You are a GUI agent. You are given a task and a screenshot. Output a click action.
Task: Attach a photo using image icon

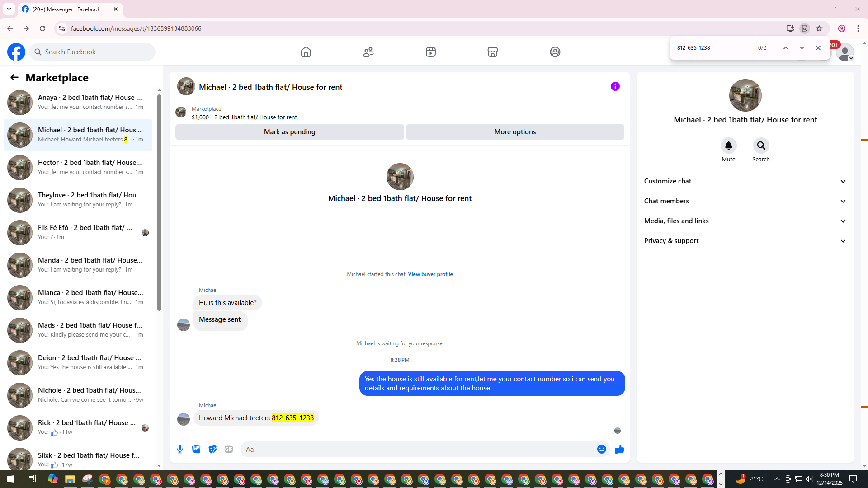(x=196, y=449)
